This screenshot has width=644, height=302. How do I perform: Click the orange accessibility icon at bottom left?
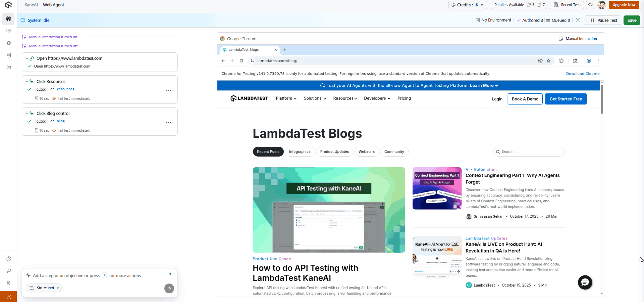click(x=9, y=297)
